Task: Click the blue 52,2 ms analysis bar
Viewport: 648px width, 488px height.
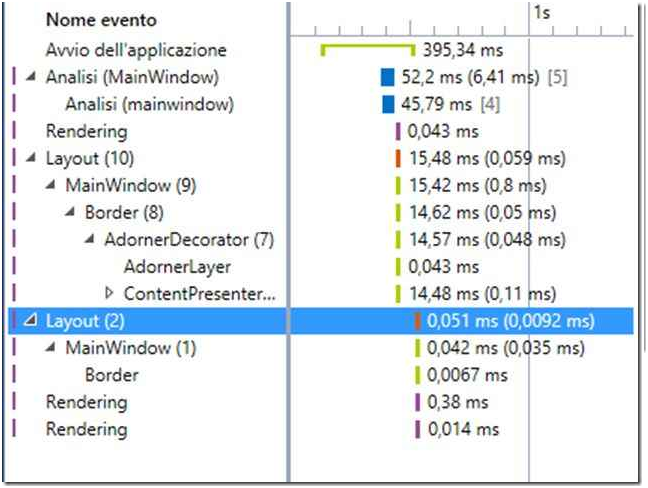Action: click(x=387, y=77)
